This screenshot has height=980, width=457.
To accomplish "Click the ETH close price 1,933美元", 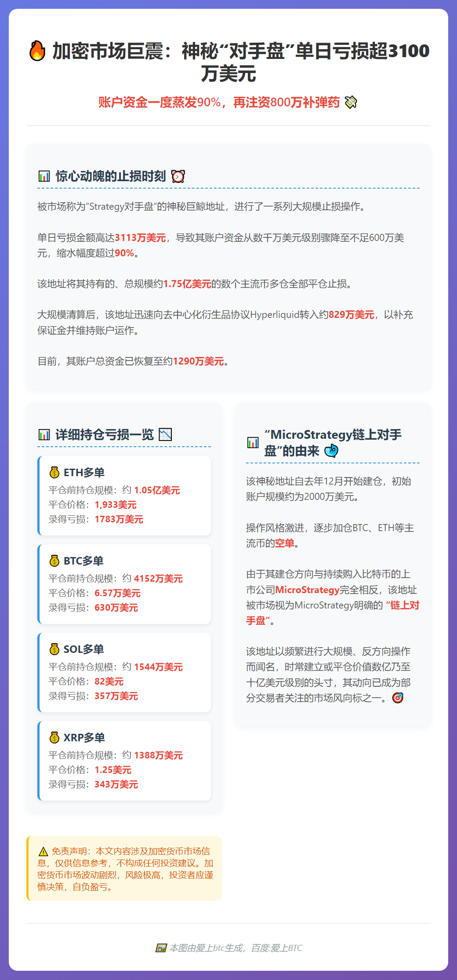I will pos(116,505).
